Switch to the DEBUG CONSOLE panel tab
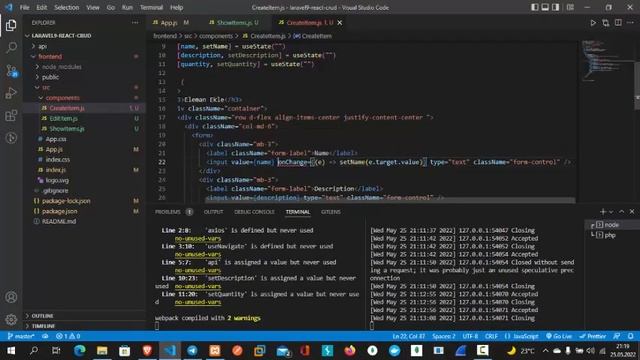 254,212
